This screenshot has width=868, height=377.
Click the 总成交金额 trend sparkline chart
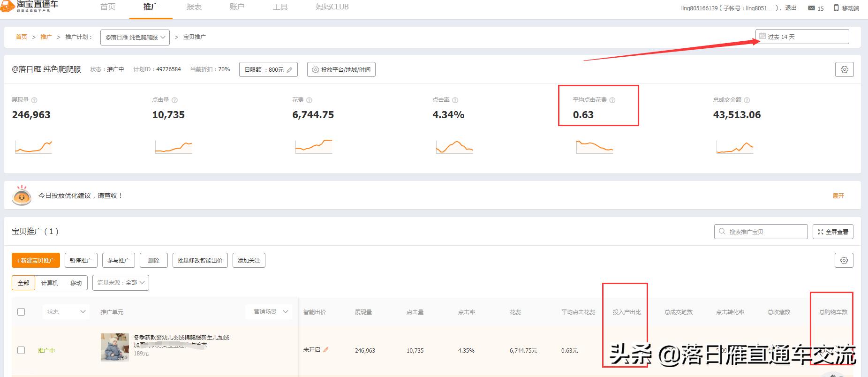[735, 147]
